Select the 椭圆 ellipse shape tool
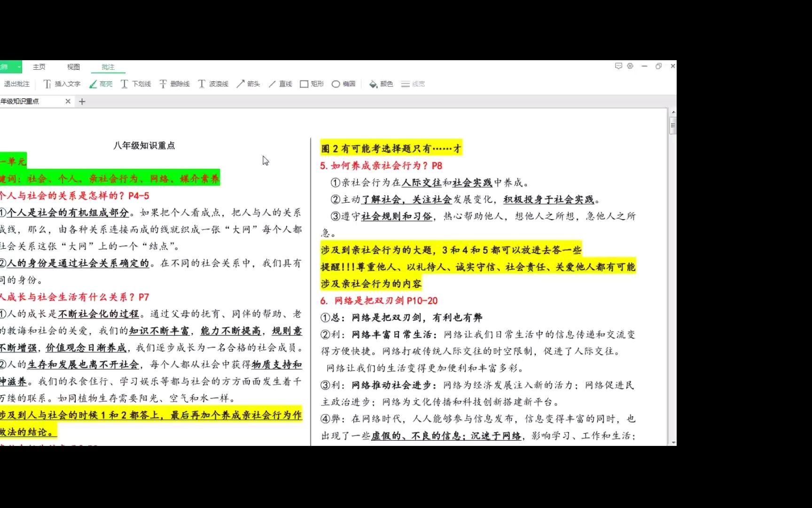The width and height of the screenshot is (812, 508). [x=344, y=84]
